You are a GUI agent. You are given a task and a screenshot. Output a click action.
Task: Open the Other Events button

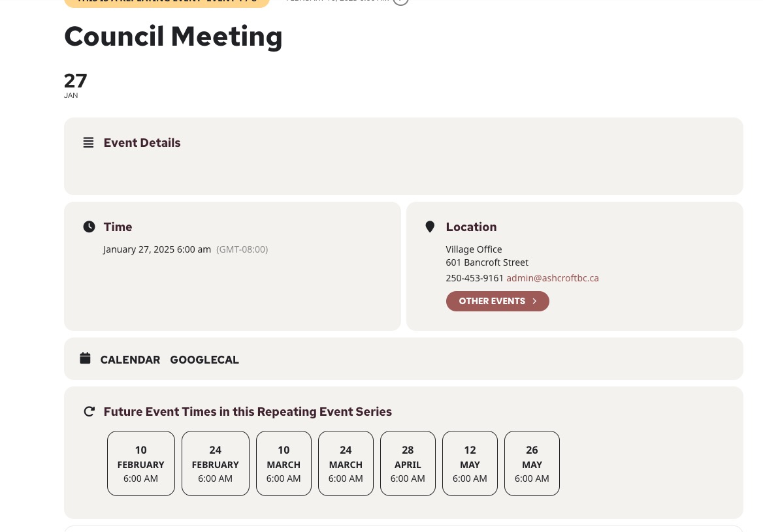[x=497, y=301]
